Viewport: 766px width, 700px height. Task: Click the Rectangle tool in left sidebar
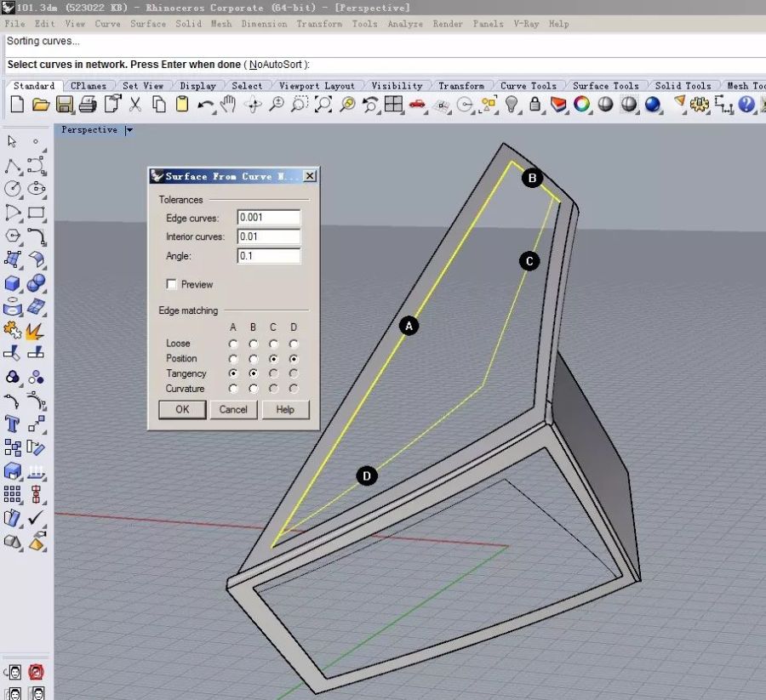click(x=36, y=213)
